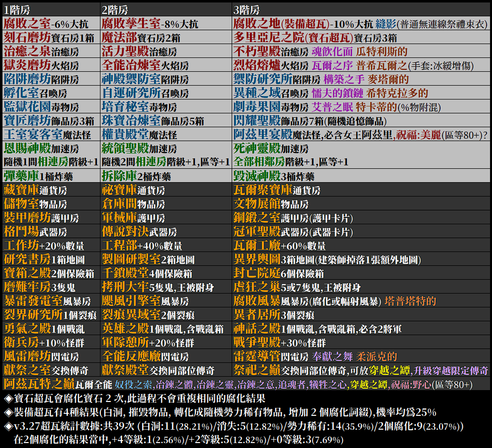492x448 pixels.
Task: Click '多里亞尼之院' gem room cell
Action: [x=361, y=37]
